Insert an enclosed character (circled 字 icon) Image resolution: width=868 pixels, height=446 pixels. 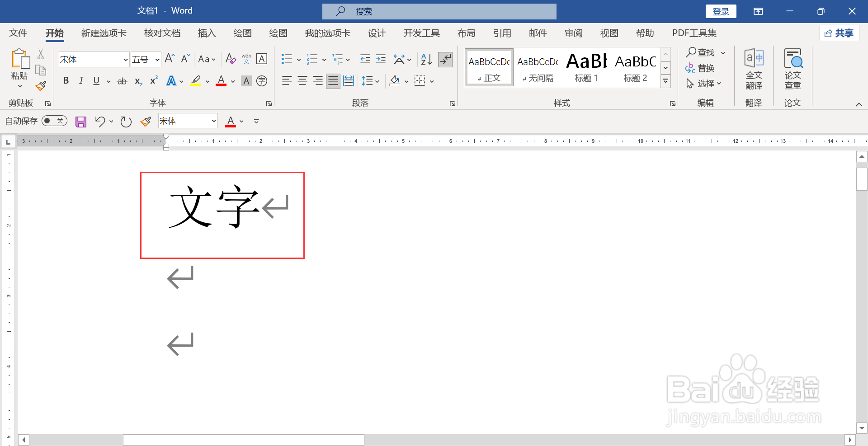(x=262, y=81)
